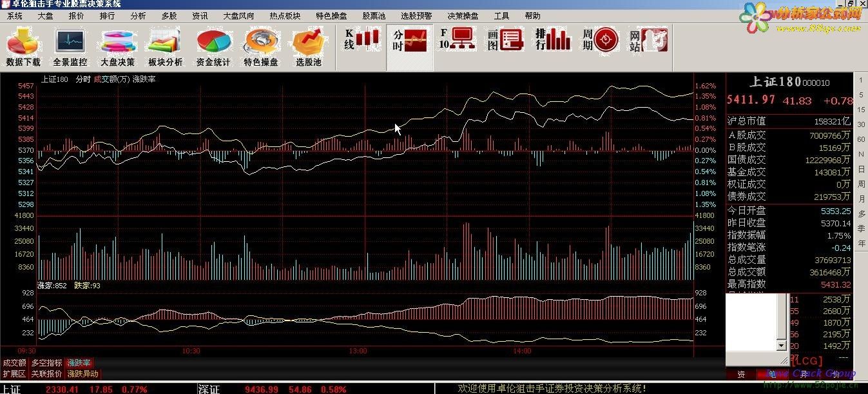This screenshot has width=868, height=394.
Task: Open the 选股池 stock pool icon
Action: (x=309, y=47)
